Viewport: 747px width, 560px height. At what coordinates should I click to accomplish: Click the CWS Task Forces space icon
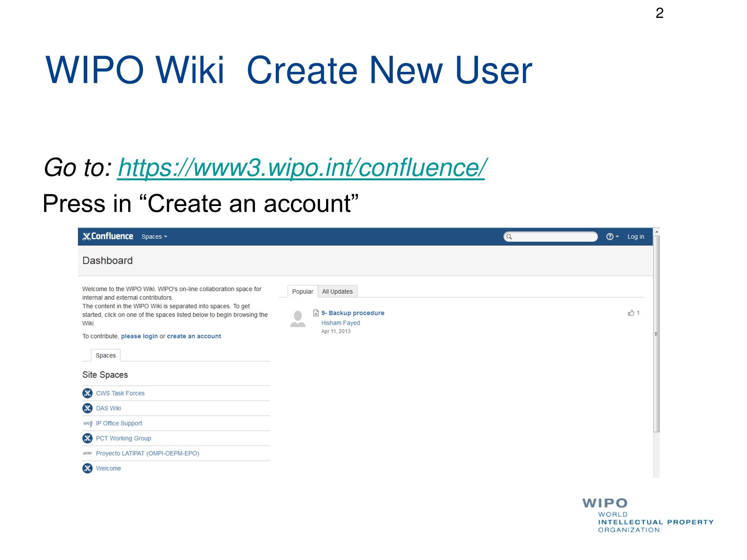[x=87, y=393]
